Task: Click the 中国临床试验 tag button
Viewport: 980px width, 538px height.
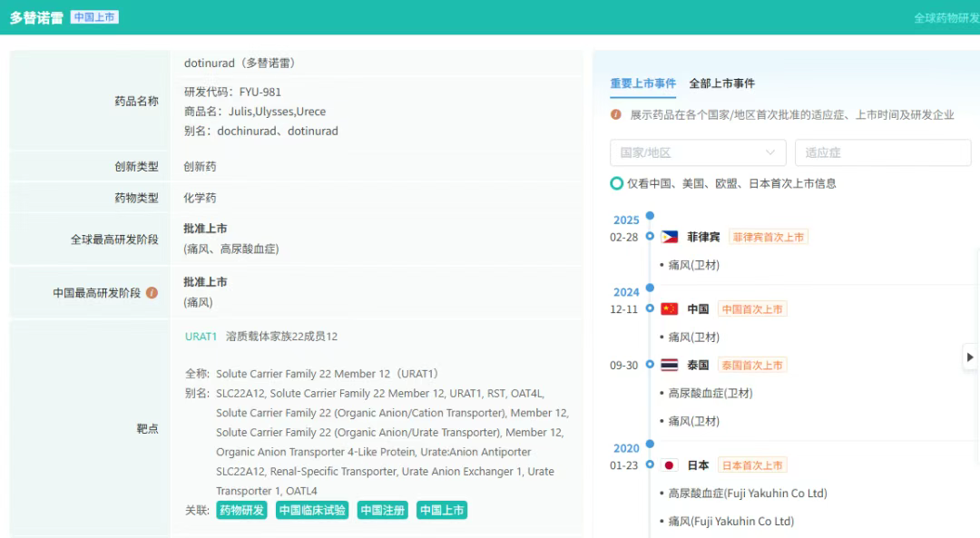Action: pyautogui.click(x=312, y=511)
